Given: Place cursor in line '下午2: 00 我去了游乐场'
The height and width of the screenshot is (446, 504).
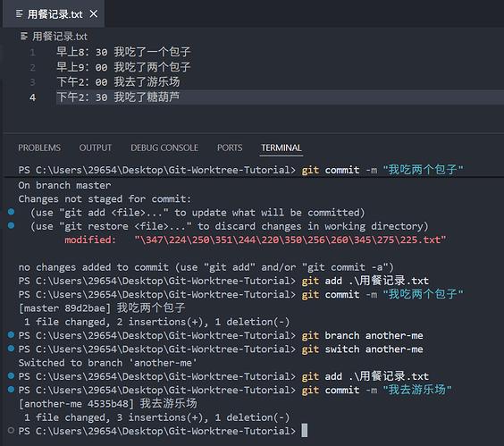Looking at the screenshot, I should [x=118, y=82].
